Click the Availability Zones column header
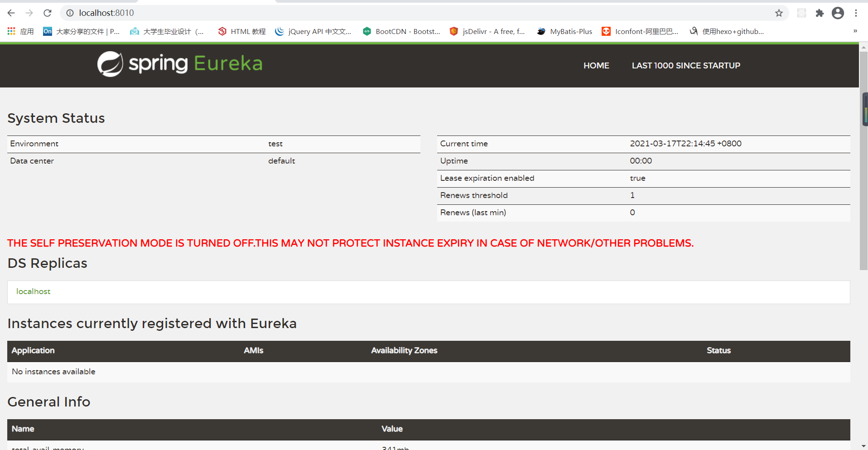Viewport: 868px width, 450px height. coord(404,350)
